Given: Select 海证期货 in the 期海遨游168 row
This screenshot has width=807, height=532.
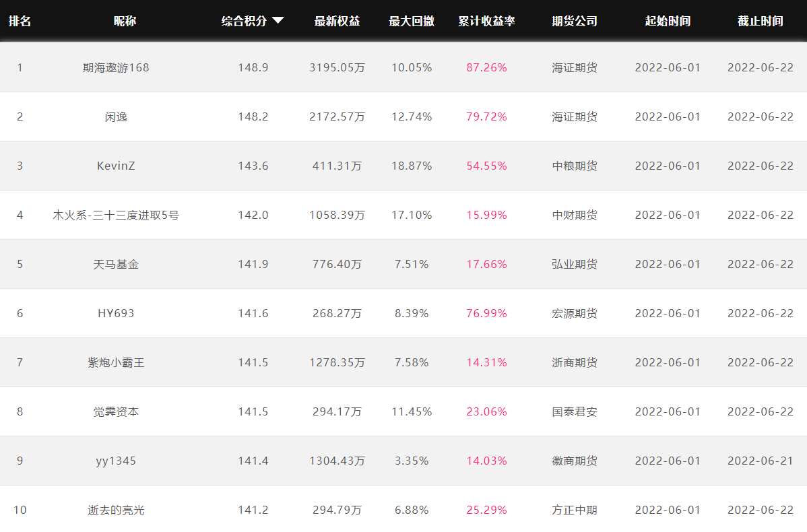Looking at the screenshot, I should click(575, 68).
